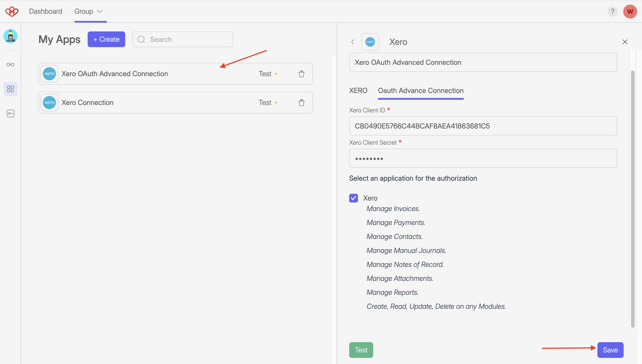The image size is (642, 364).
Task: Click the panel's vertical scrollbar
Action: tap(632, 199)
